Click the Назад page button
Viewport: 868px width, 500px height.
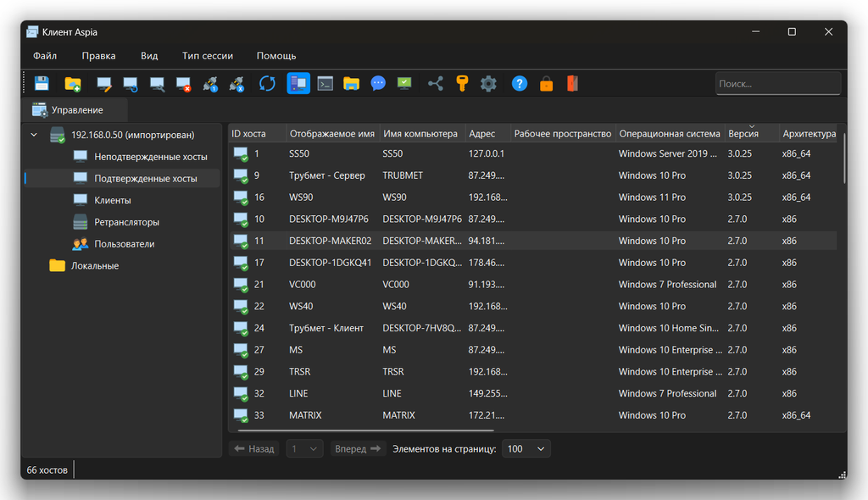(x=254, y=448)
